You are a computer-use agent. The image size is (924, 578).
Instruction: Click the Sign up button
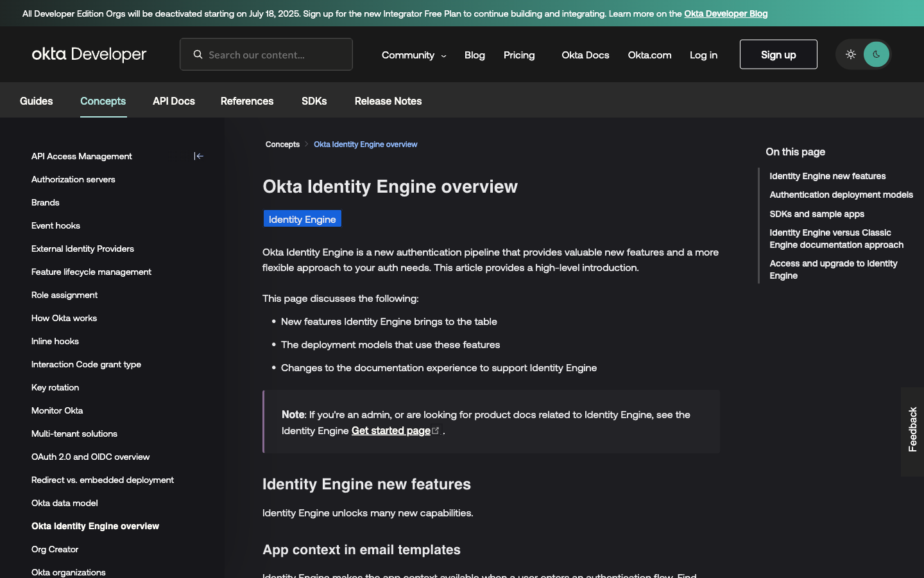tap(778, 55)
